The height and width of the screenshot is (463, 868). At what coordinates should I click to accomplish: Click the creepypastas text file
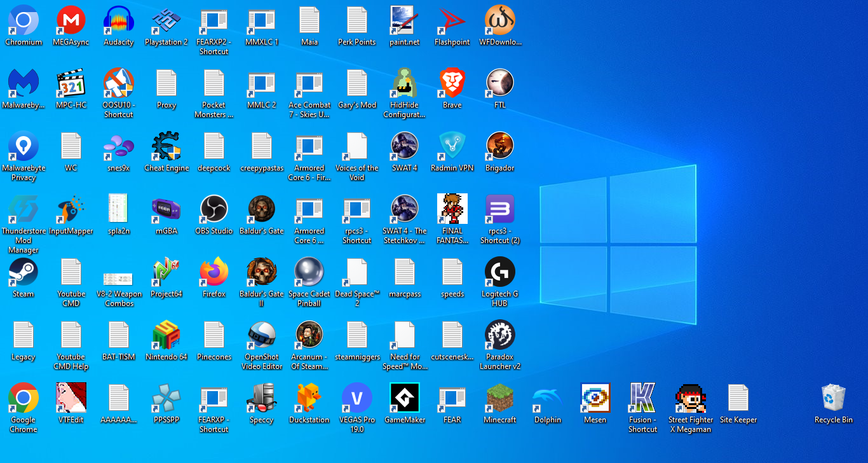pos(262,146)
